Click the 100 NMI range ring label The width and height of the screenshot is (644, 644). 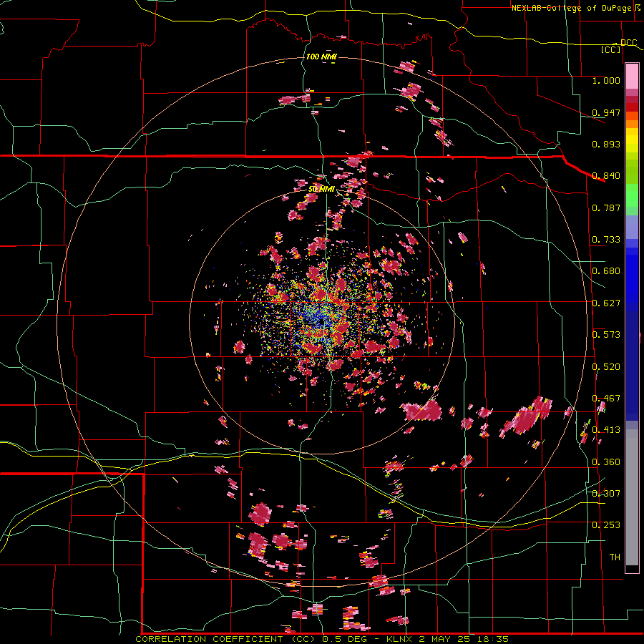click(321, 57)
